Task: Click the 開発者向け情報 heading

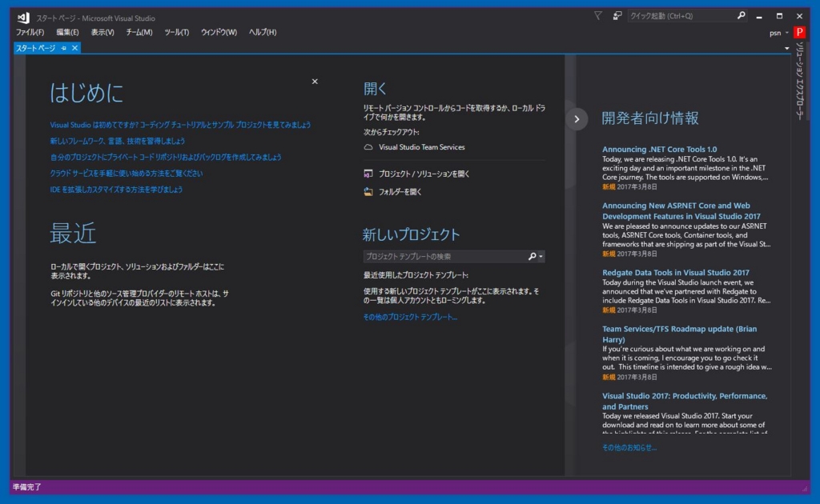Action: tap(650, 118)
